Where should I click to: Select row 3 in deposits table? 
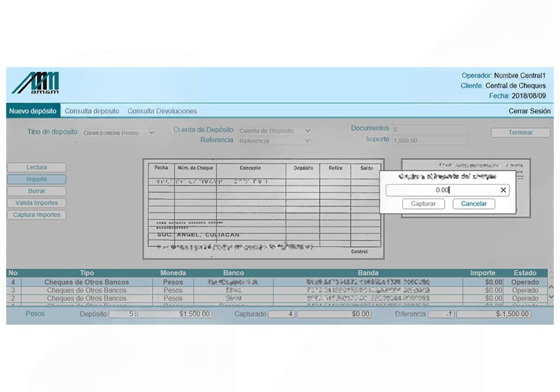point(277,290)
